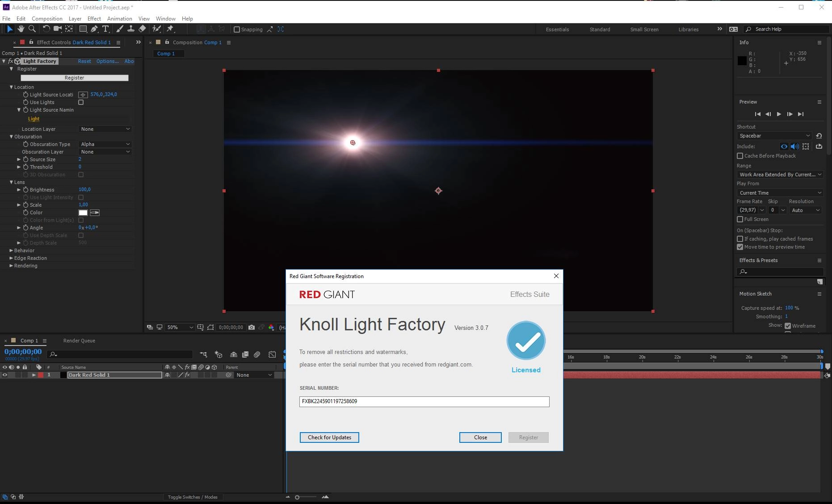Click the snapshot camera icon in viewer
Screen dimensions: 832x504
click(x=252, y=327)
